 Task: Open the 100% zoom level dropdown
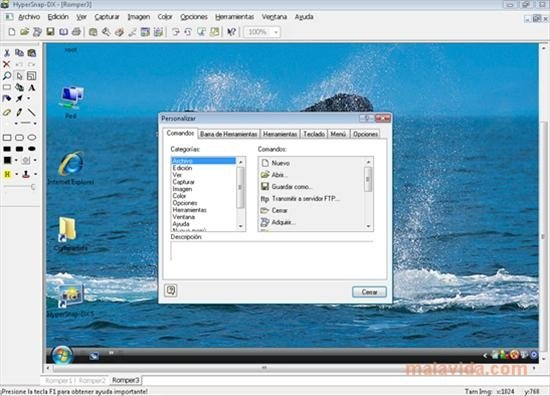pyautogui.click(x=276, y=32)
